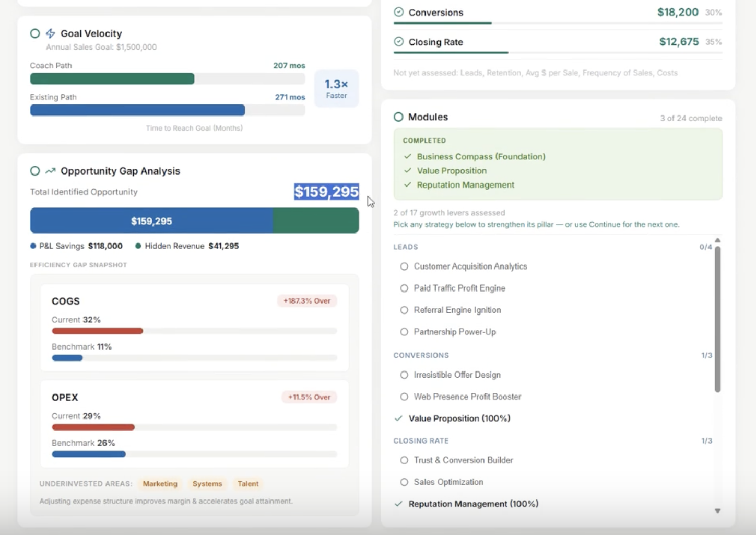
Task: Click the checkmark next to completed Reputation Management
Action: coord(408,184)
